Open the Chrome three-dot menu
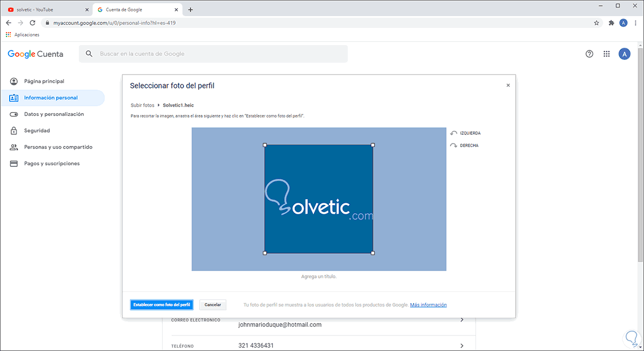Viewport: 644px width, 351px height. [635, 23]
